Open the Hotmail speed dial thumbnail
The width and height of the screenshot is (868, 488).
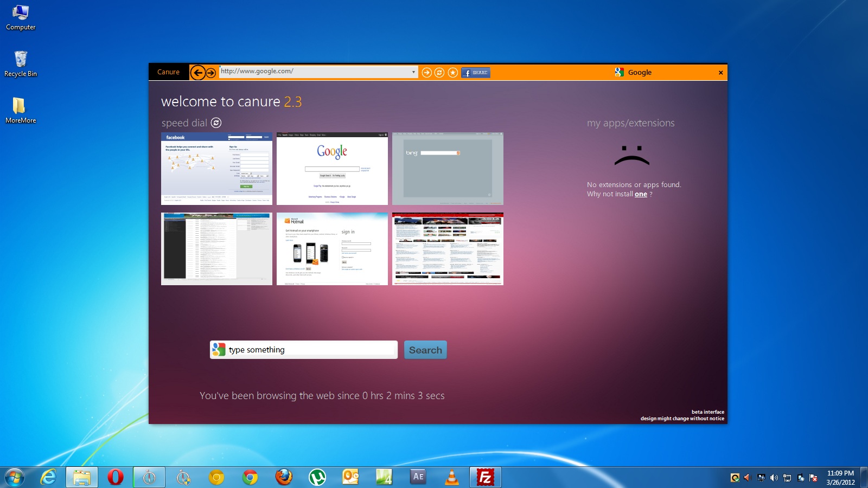(x=332, y=249)
